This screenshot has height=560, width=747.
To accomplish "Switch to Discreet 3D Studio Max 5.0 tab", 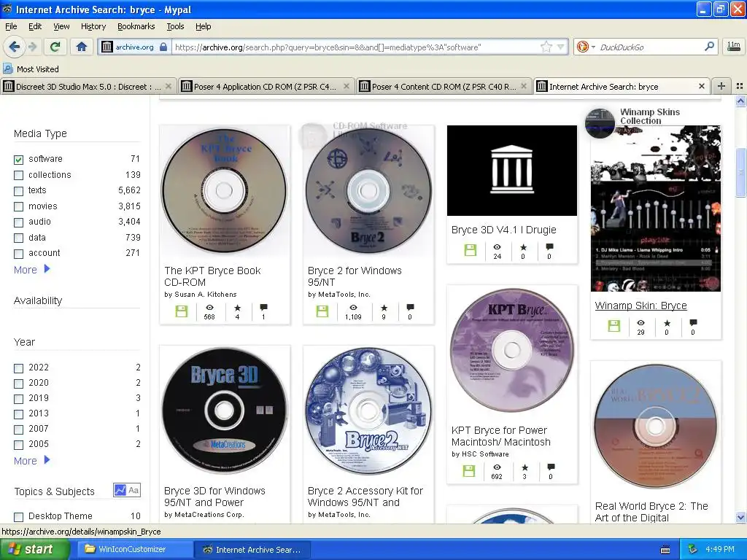I will click(x=88, y=86).
